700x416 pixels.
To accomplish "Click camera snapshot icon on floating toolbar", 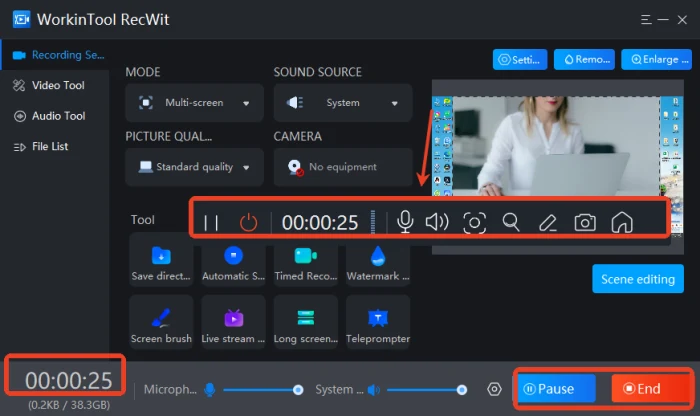I will [585, 222].
